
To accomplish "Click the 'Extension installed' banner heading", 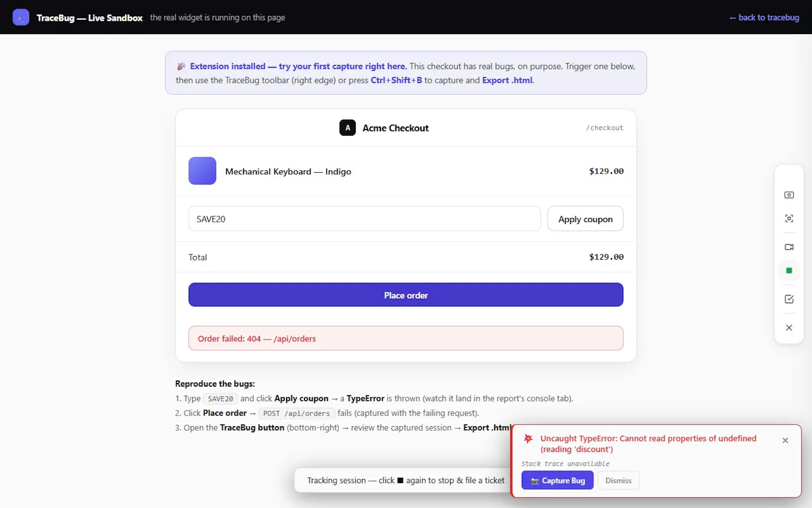I will 298,66.
